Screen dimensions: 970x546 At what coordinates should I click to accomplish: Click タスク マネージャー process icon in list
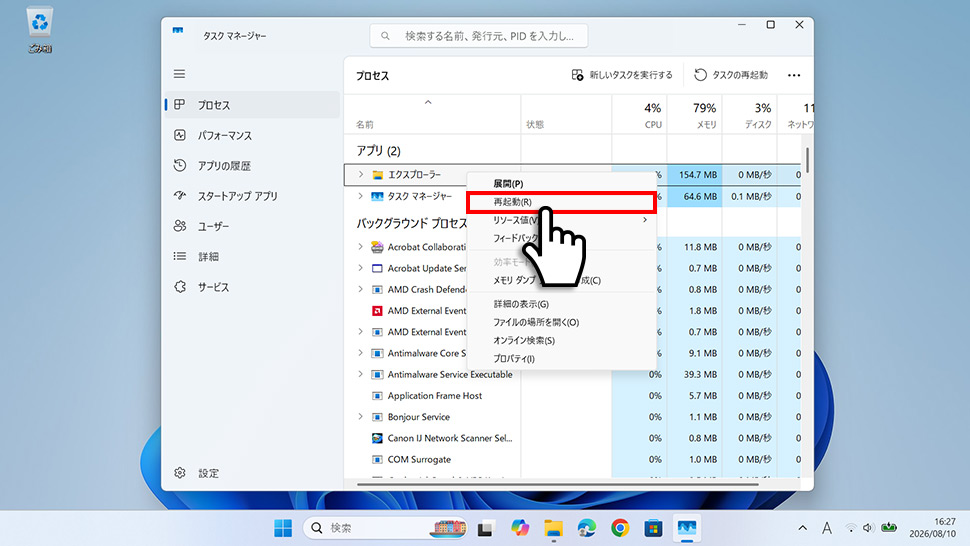coord(377,196)
